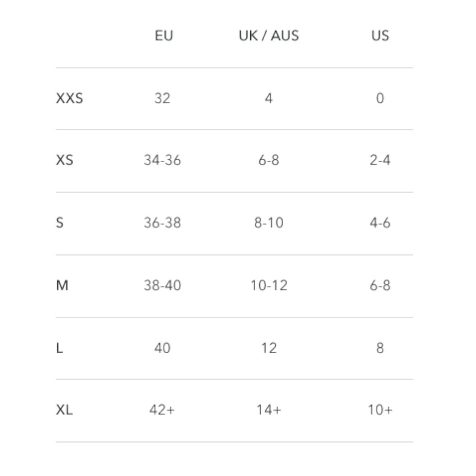
Task: Click US size 2-4 cell
Action: point(380,160)
